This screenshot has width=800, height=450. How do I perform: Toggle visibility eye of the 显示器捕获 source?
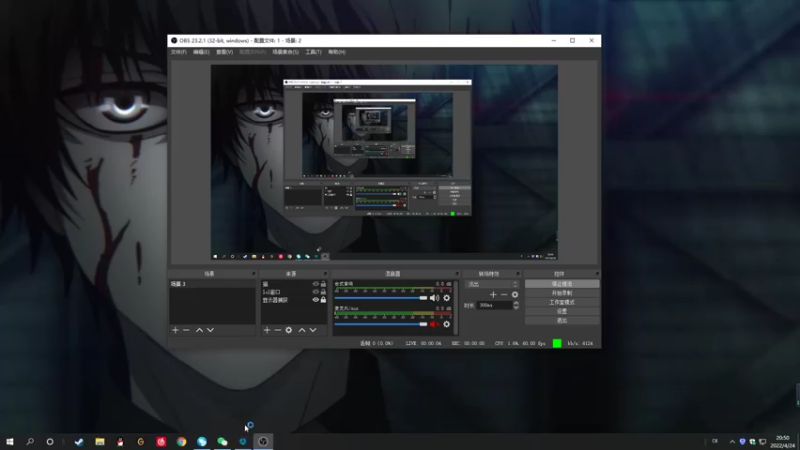point(315,300)
